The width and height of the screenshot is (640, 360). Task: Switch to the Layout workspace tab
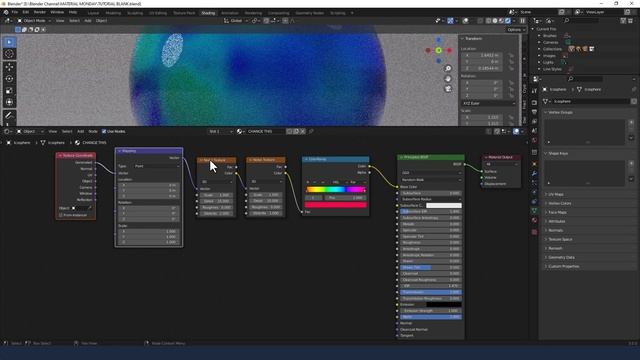(x=93, y=13)
